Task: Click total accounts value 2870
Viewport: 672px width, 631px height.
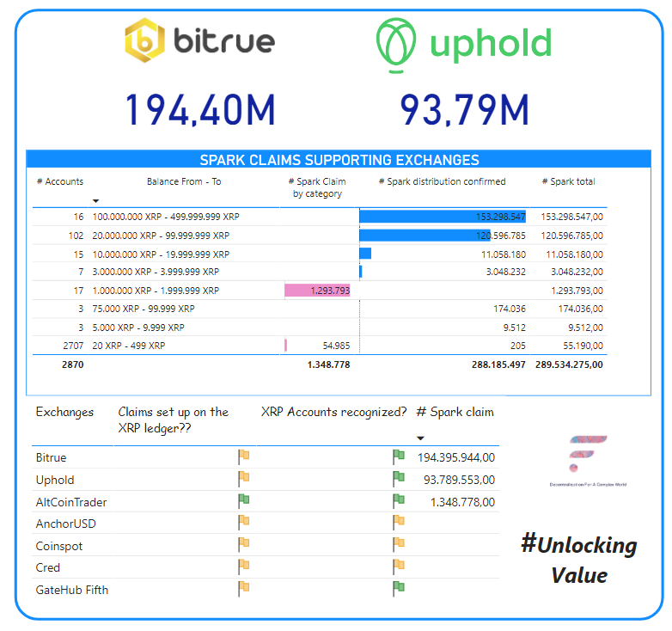Action: coord(73,365)
